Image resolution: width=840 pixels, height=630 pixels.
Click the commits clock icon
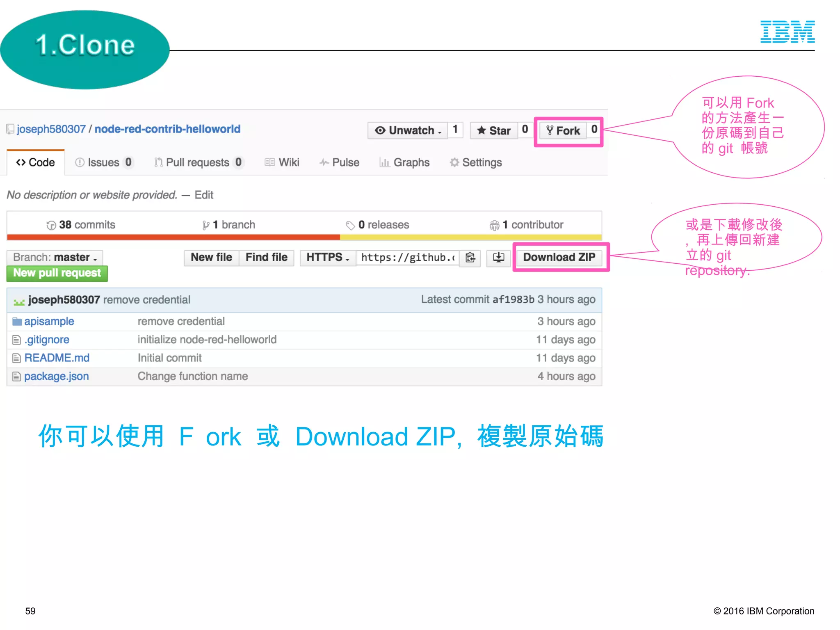coord(51,225)
